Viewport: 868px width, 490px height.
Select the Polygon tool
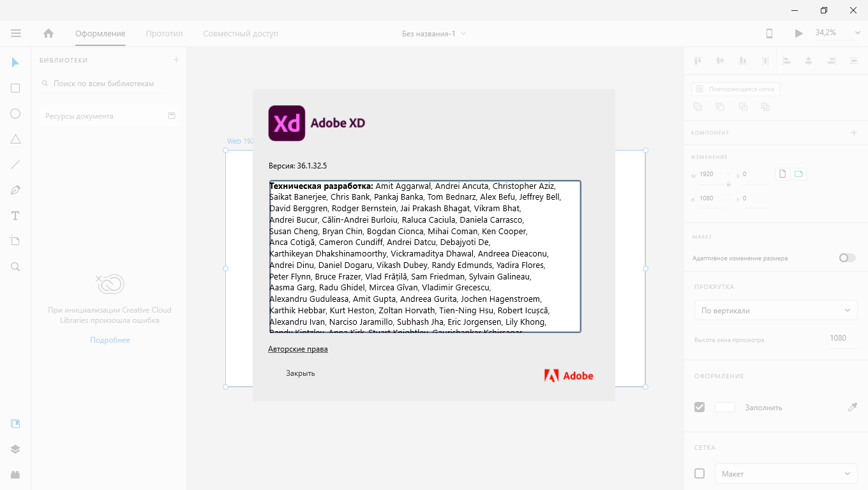[15, 139]
